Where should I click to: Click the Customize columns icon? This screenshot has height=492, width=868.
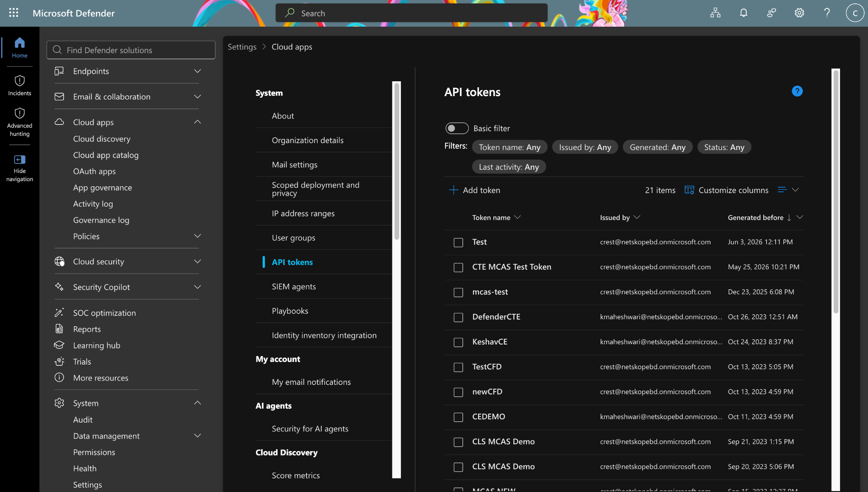click(689, 190)
